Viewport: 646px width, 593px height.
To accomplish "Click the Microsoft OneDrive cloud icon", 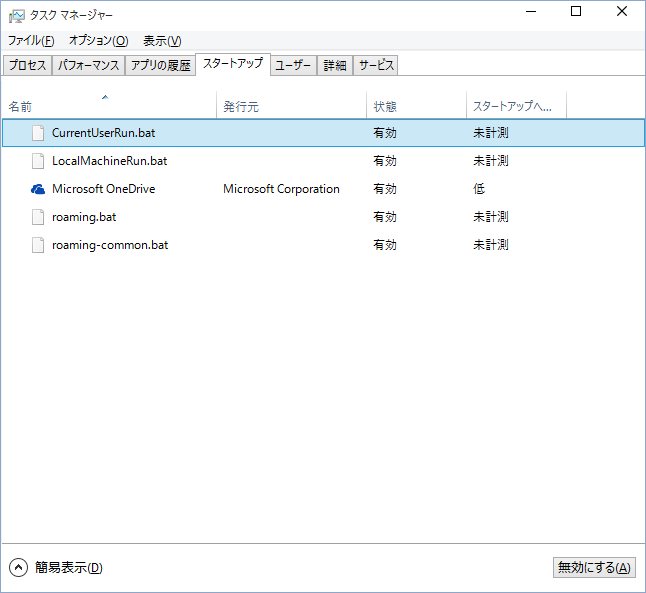I will (38, 189).
